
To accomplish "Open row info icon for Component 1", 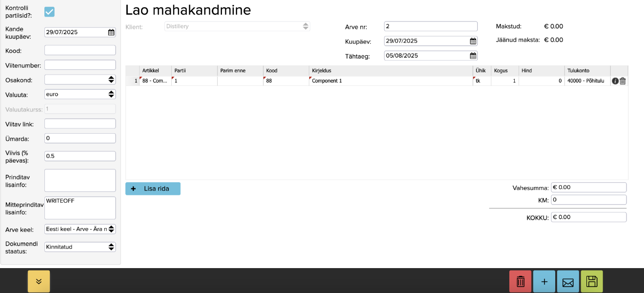I will tap(615, 81).
